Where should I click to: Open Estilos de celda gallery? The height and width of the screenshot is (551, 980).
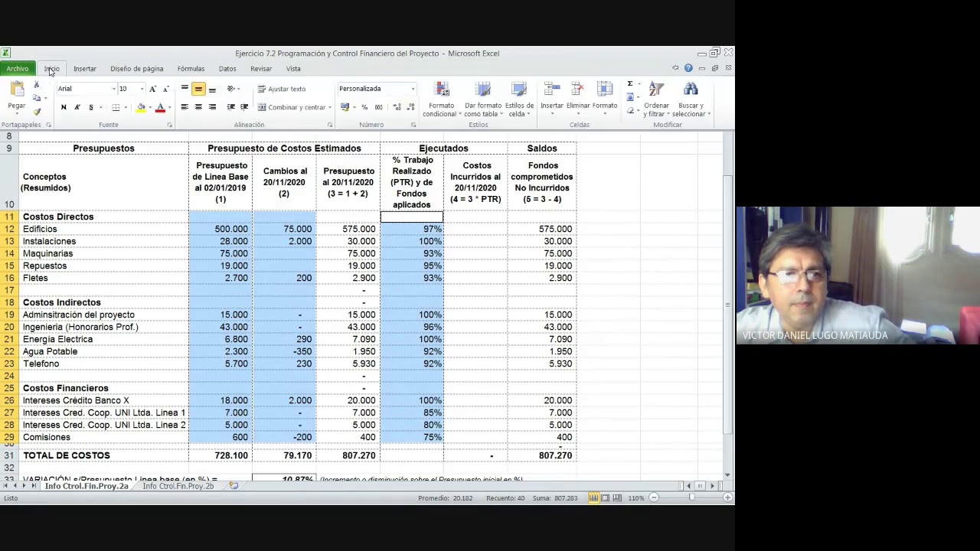[x=519, y=99]
